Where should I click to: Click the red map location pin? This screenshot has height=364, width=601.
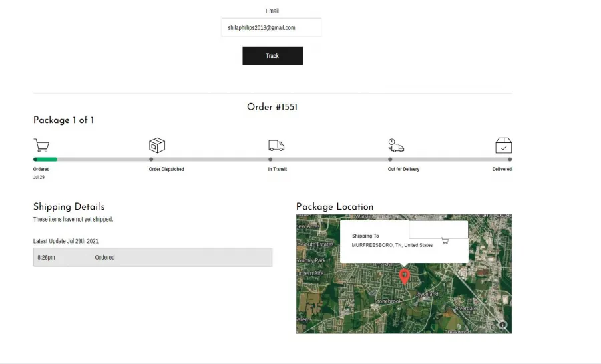click(404, 277)
